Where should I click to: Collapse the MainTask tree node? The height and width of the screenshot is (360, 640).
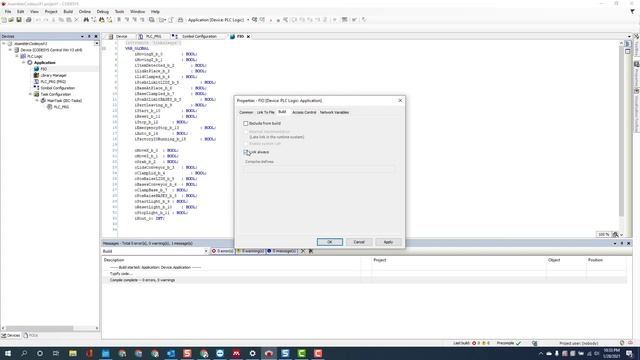pyautogui.click(x=37, y=100)
